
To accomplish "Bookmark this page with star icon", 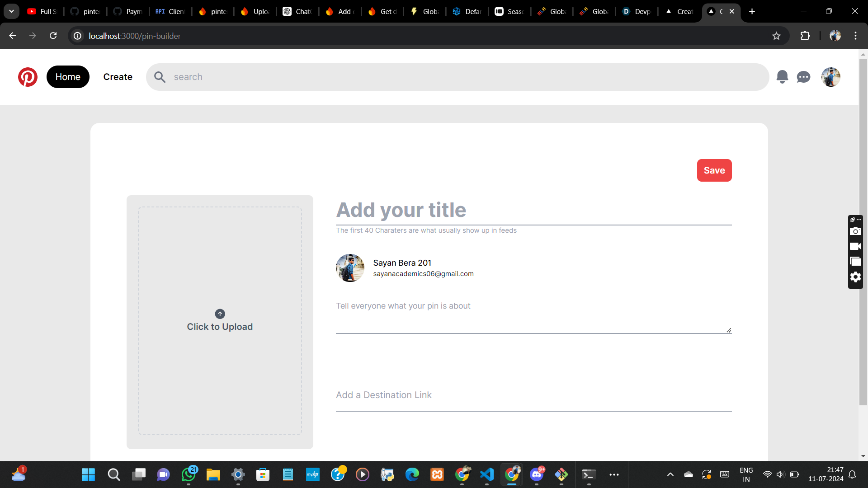I will 776,36.
